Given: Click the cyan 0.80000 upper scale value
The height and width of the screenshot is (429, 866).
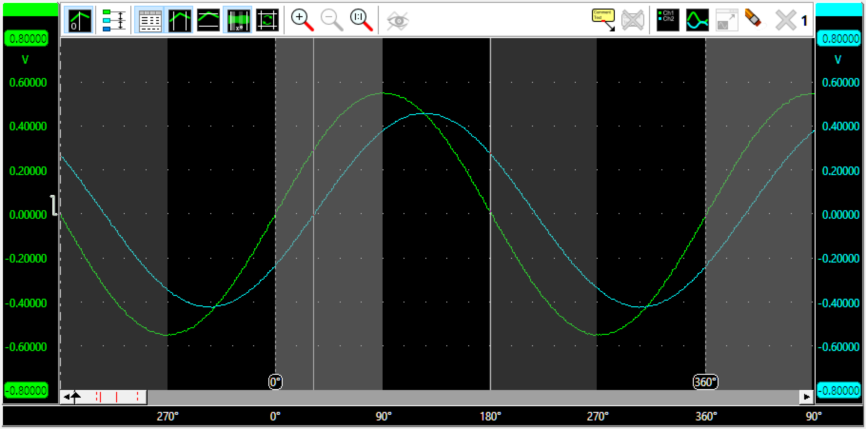Looking at the screenshot, I should point(839,39).
